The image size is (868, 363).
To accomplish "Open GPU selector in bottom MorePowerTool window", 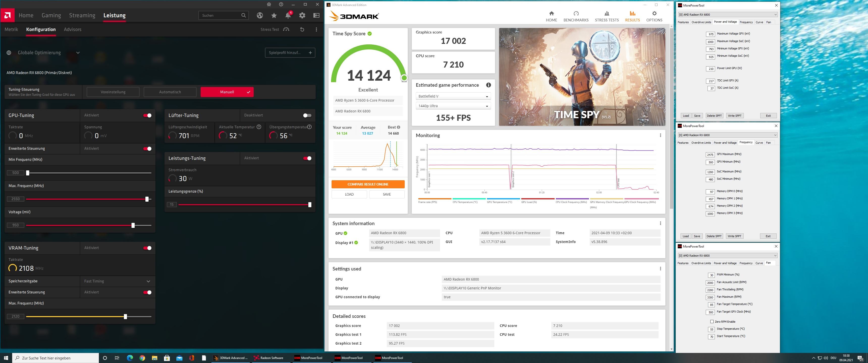I will pyautogui.click(x=728, y=256).
